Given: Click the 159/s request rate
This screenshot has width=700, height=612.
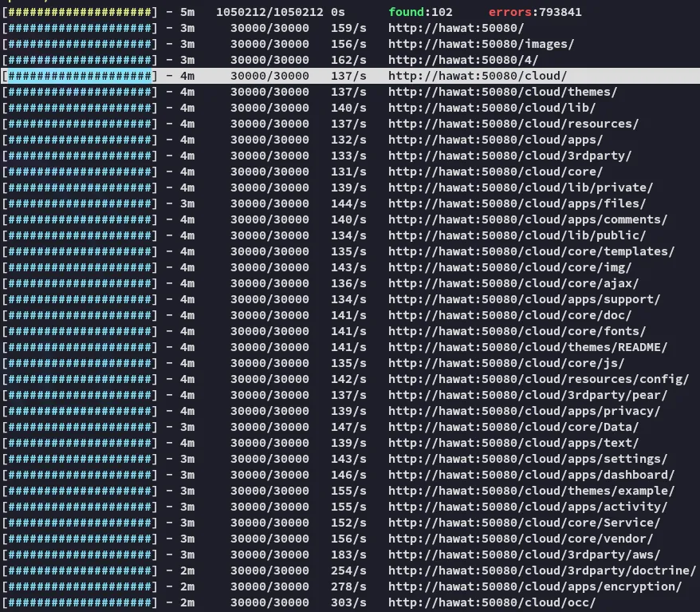Looking at the screenshot, I should (x=348, y=28).
